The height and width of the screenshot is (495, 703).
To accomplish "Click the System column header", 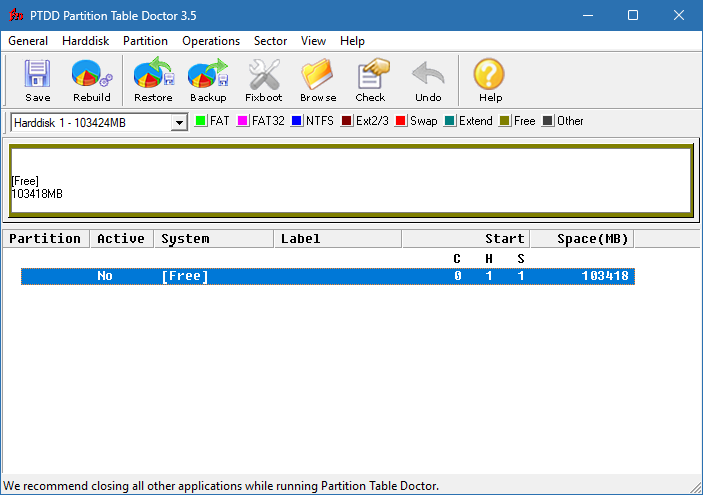I will coord(214,239).
